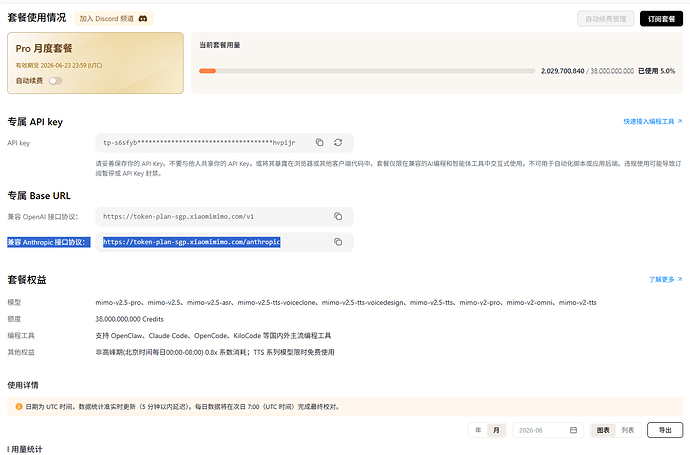This screenshot has height=455, width=690.
Task: Click the 有效期至 2026-06-23 expiry text
Action: click(59, 66)
